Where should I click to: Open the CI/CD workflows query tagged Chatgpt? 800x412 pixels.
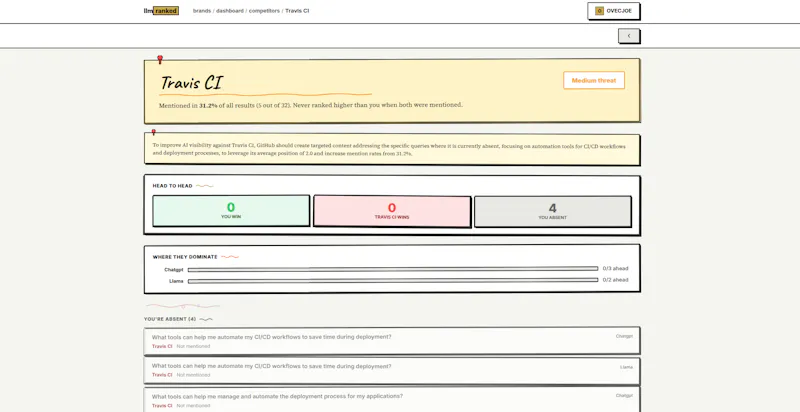(392, 341)
